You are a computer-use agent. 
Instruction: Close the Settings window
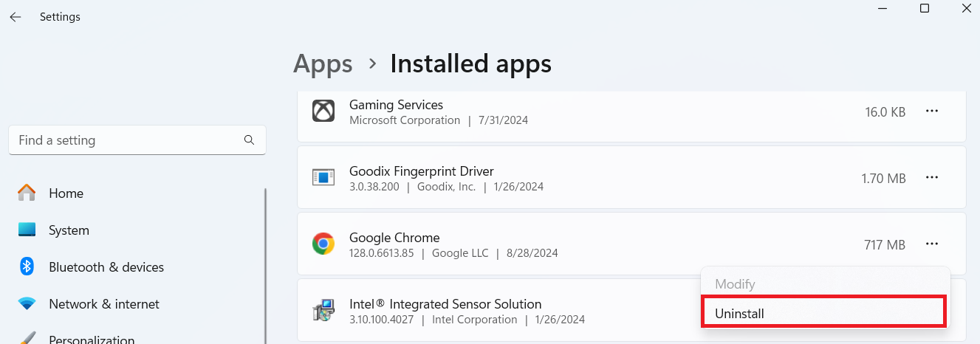click(967, 8)
